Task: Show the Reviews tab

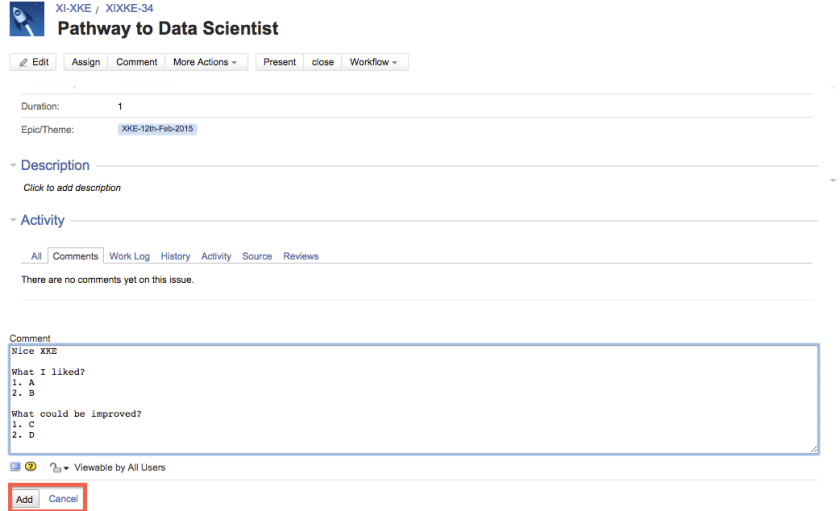Action: pyautogui.click(x=300, y=256)
